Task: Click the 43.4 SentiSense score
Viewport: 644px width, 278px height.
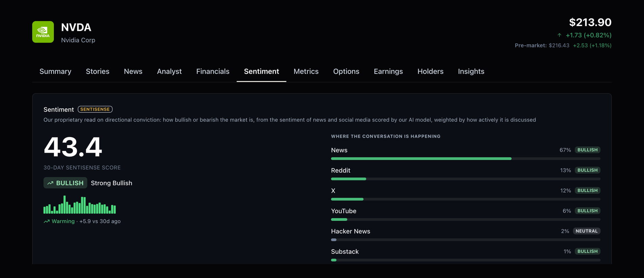Action: 73,147
